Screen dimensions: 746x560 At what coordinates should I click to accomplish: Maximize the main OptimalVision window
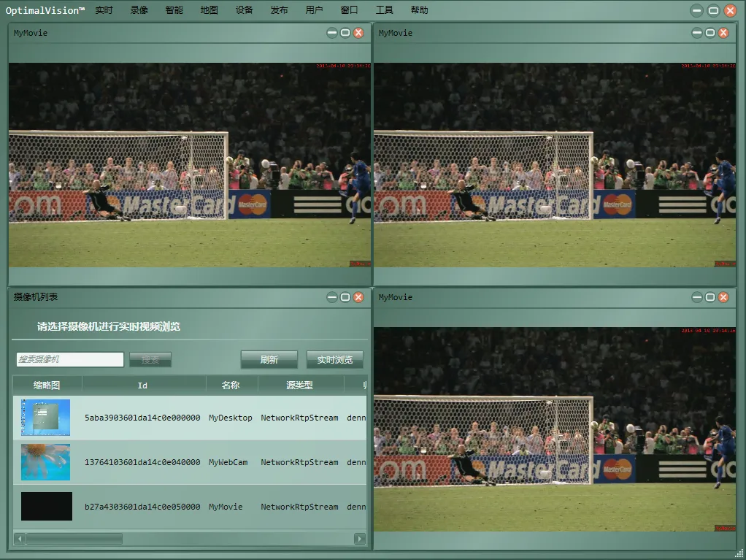point(713,10)
